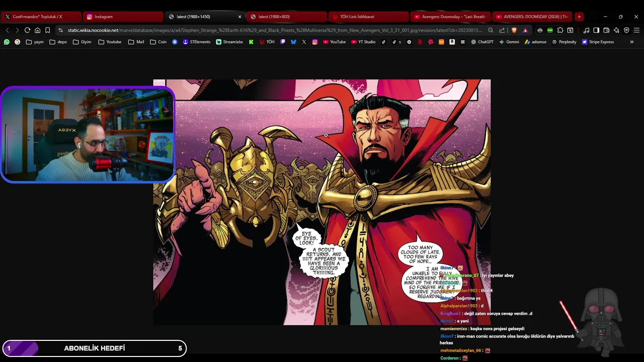This screenshot has height=362, width=644.
Task: Open the adsense bookmark
Action: pos(535,42)
